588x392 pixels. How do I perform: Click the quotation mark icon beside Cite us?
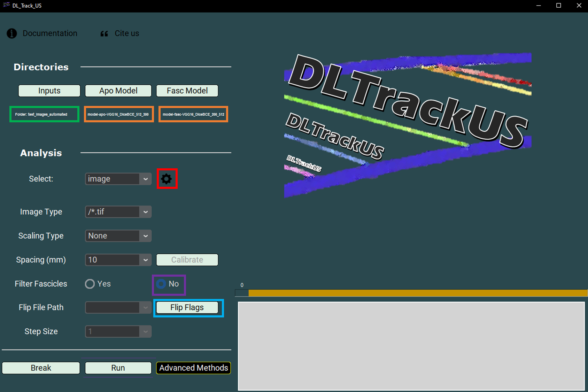[104, 33]
